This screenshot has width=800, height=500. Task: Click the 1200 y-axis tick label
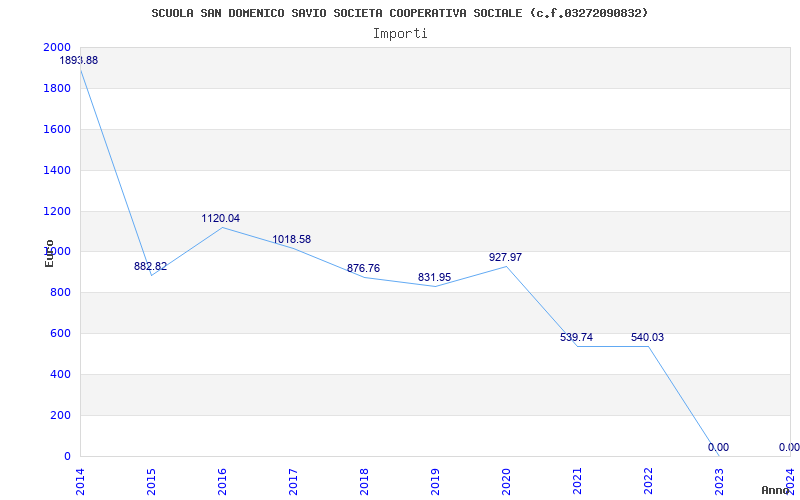click(x=57, y=211)
